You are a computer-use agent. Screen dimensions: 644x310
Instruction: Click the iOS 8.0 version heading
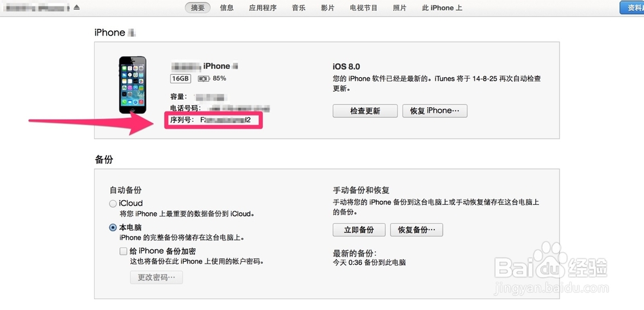coord(346,66)
